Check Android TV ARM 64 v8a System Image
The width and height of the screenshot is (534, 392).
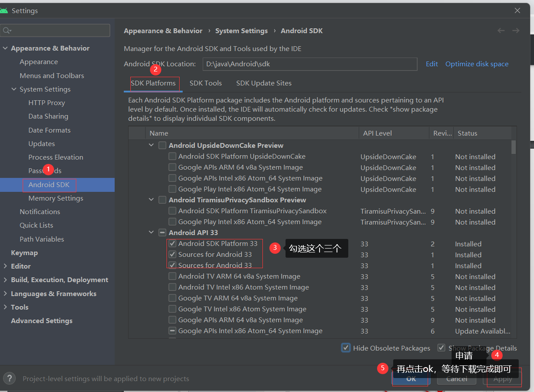(x=172, y=276)
